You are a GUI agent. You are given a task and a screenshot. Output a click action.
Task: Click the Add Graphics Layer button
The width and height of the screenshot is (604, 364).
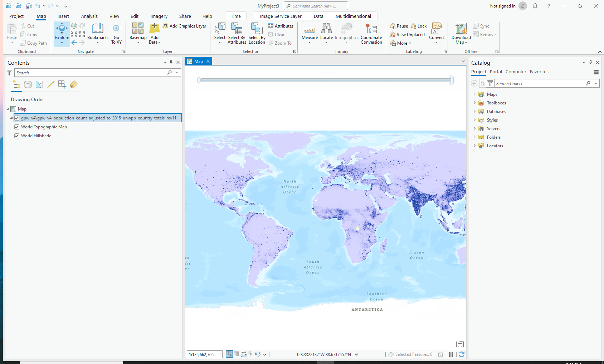[185, 26]
